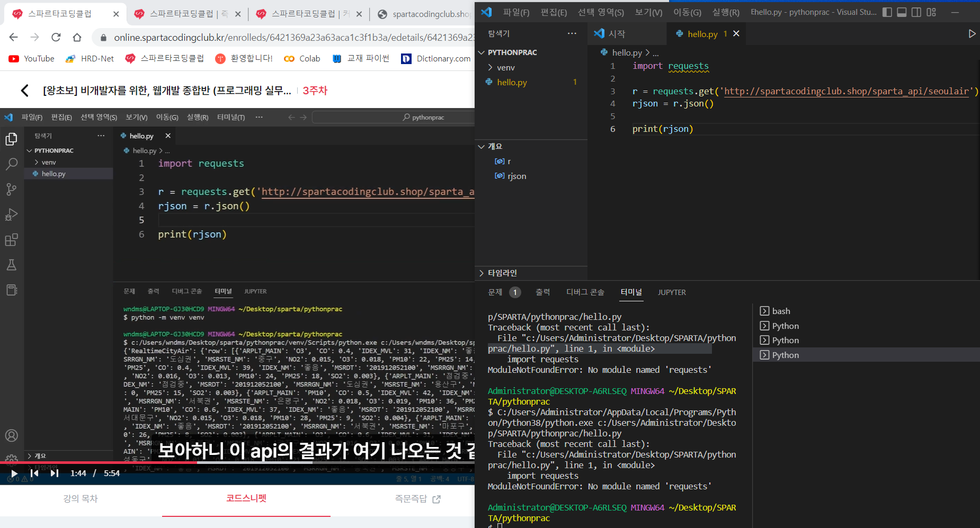
Task: Skip to previous video segment
Action: click(x=34, y=473)
